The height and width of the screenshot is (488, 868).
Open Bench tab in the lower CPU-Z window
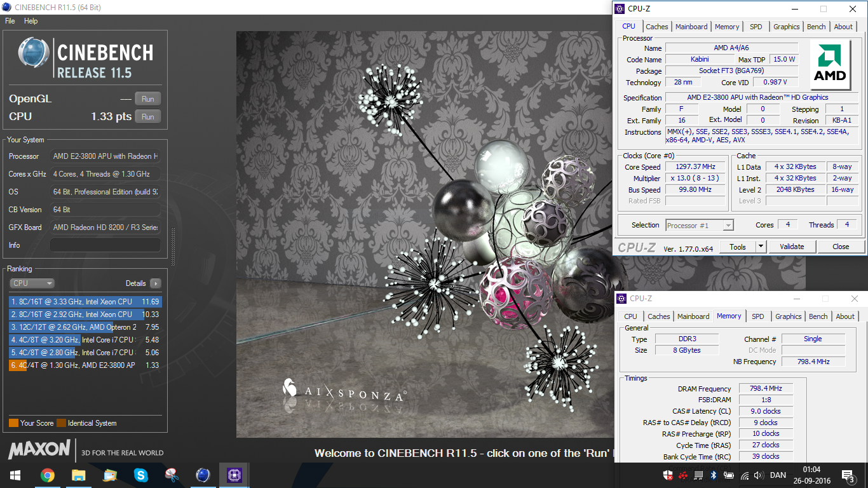[x=818, y=316]
